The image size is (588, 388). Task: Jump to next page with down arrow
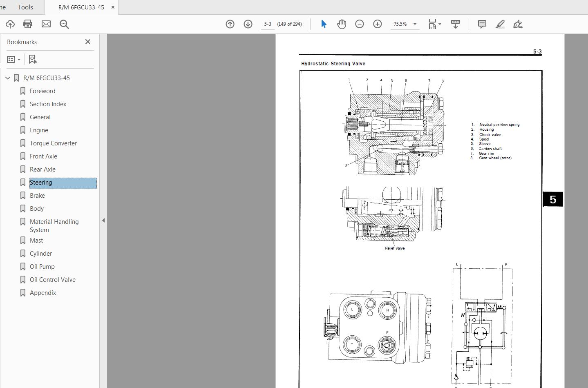click(248, 24)
